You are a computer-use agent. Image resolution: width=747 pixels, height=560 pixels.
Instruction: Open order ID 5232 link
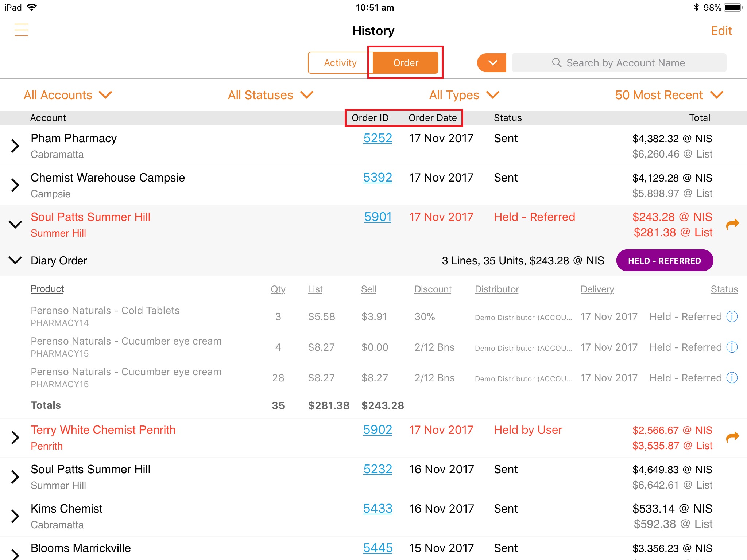coord(378,469)
